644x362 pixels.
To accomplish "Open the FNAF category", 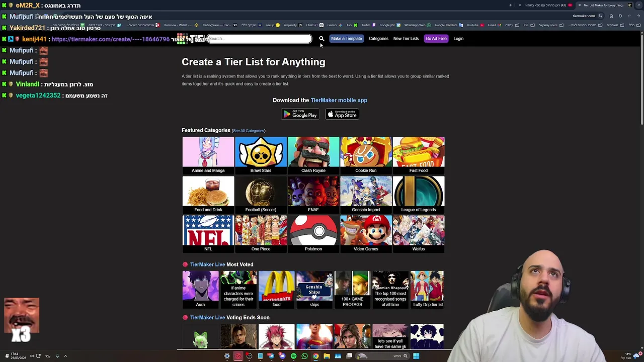I will pos(313,195).
